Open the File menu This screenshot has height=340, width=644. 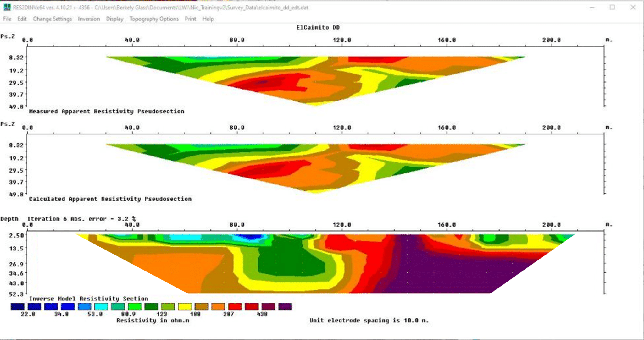tap(7, 19)
